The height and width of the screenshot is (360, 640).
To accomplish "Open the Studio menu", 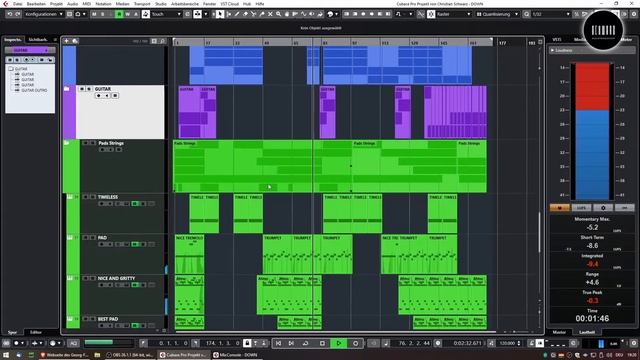I will 161,4.
